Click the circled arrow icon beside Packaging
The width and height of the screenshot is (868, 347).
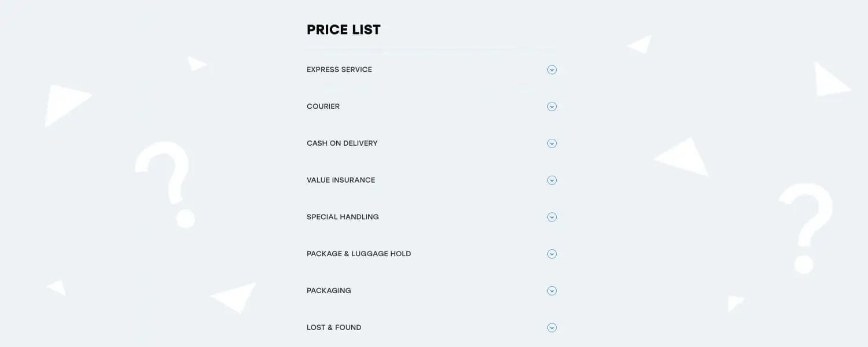tap(552, 291)
